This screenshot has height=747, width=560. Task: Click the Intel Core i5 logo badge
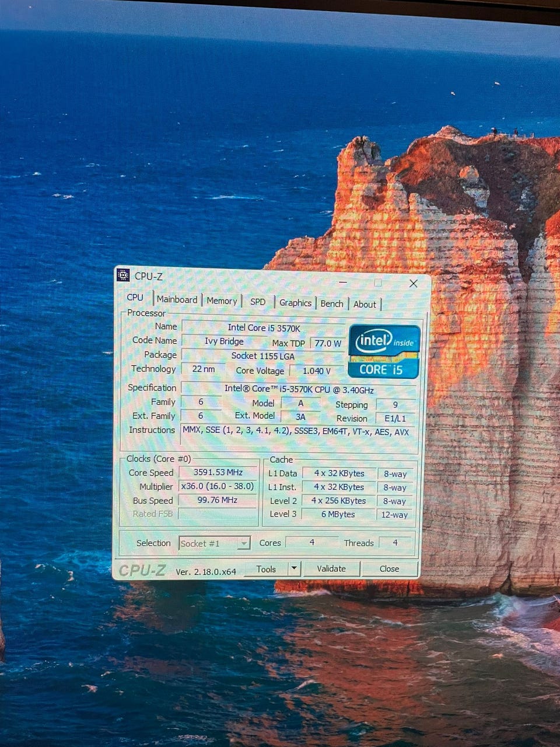pos(384,352)
